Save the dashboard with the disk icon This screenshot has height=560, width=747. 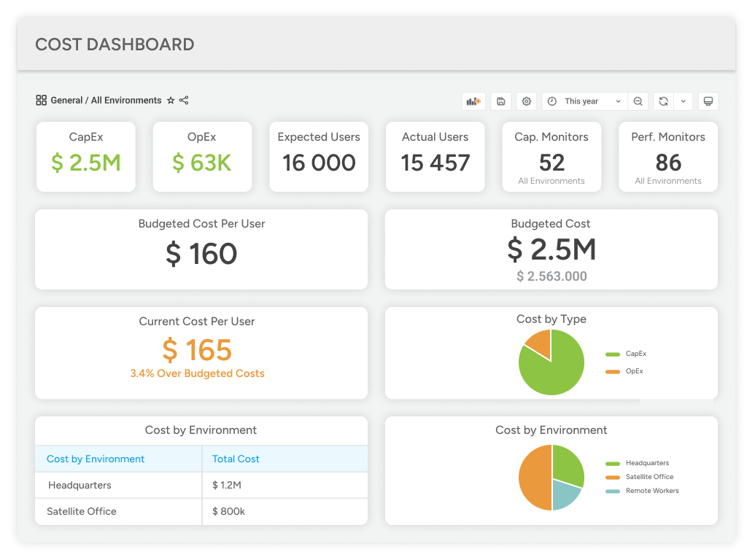(500, 101)
